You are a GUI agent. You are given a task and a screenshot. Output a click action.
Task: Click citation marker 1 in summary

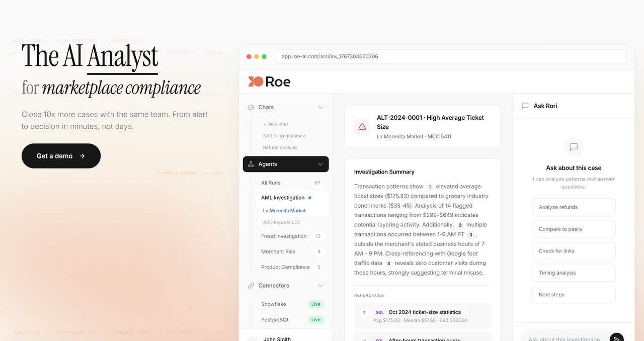click(x=430, y=187)
